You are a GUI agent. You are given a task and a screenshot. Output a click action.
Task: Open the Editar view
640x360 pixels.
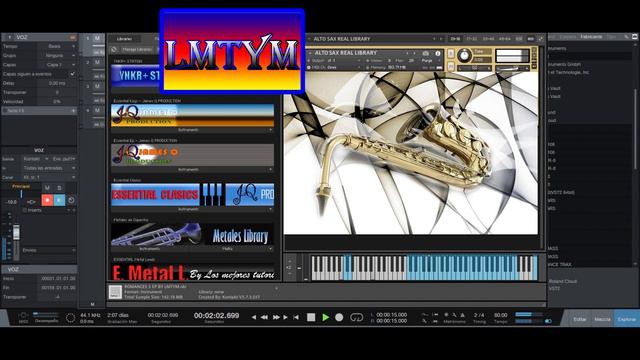pos(580,319)
